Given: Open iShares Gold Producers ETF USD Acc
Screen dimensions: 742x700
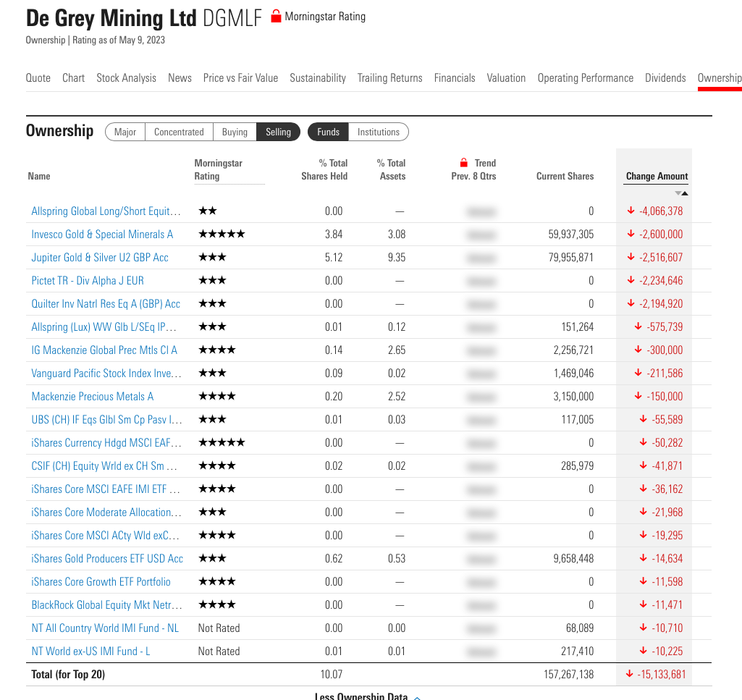Looking at the screenshot, I should 107,559.
